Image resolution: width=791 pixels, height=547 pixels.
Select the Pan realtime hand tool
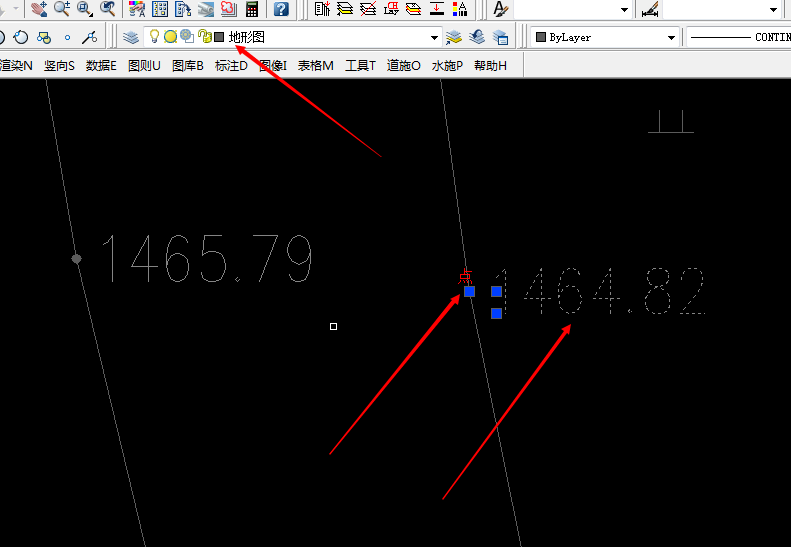pyautogui.click(x=39, y=9)
